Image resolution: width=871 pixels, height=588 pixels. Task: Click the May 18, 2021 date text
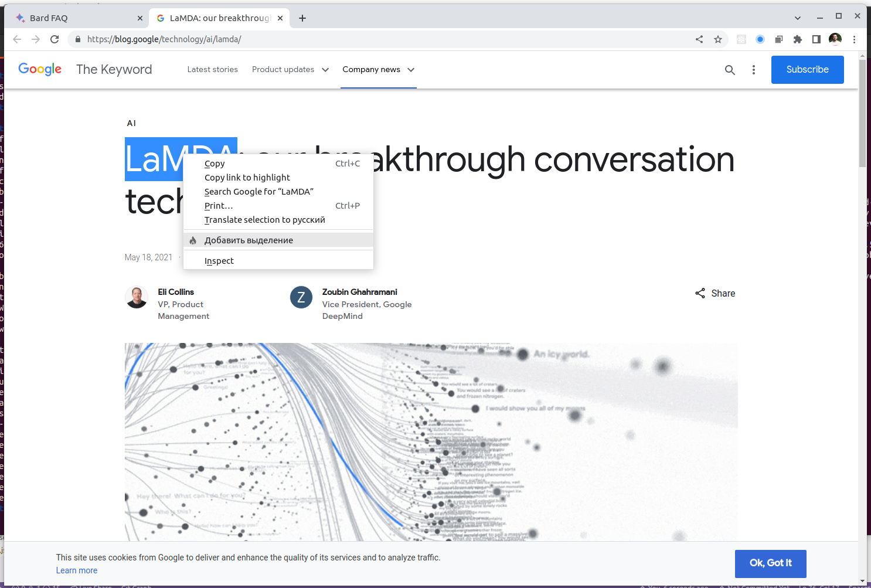tap(148, 257)
